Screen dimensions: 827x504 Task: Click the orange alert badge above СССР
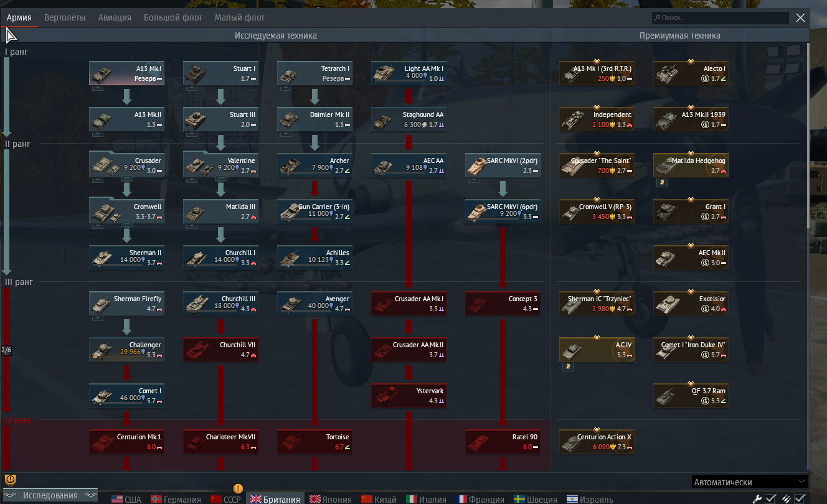click(x=238, y=488)
